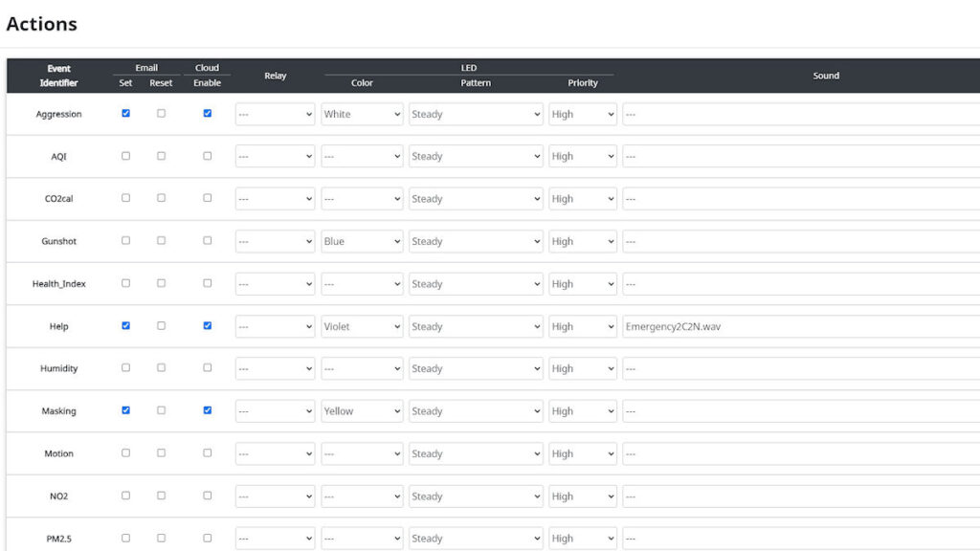
Task: Check Cloud Enable for CO2cal row
Action: click(x=207, y=199)
